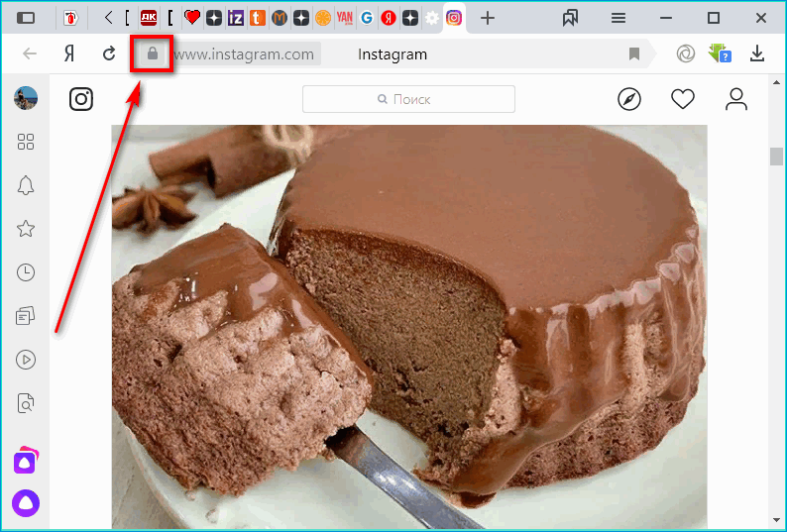Bookmark this page using address bar flag

pos(634,54)
